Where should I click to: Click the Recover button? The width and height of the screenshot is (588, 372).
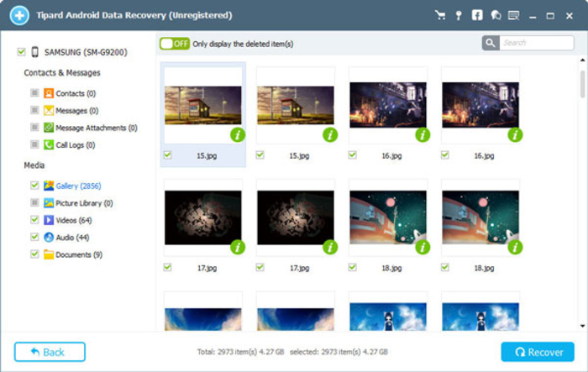(537, 352)
